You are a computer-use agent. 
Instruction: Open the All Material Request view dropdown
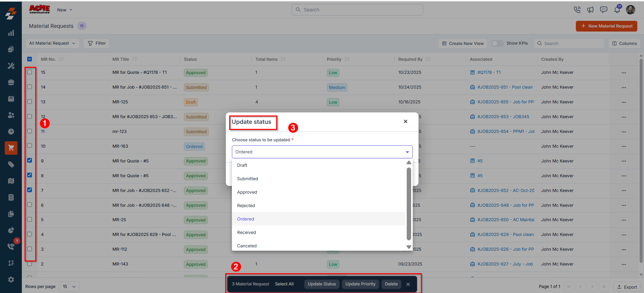pos(52,43)
